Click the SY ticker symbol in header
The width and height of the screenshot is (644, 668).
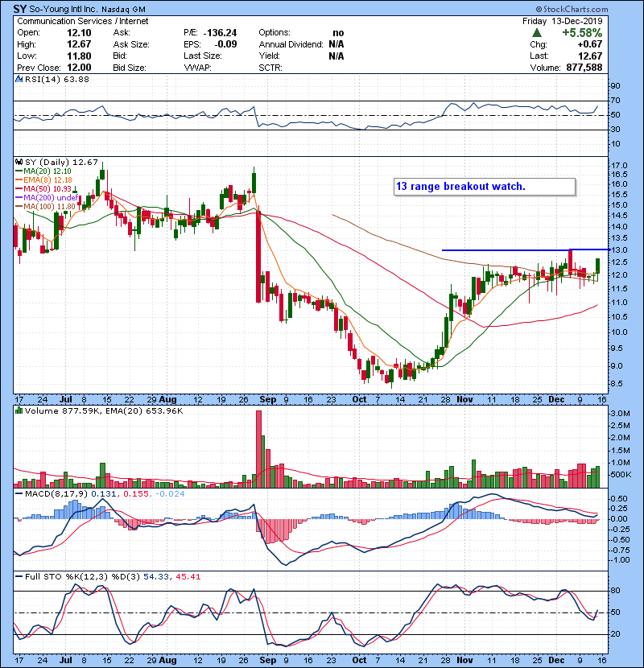[20, 9]
